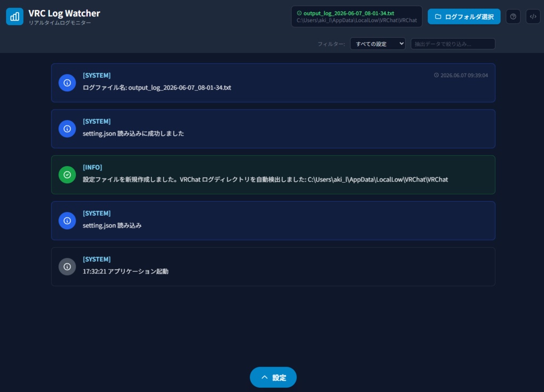The width and height of the screenshot is (544, 392).
Task: Click the info icon beside ログファイル名 entry
Action: [67, 83]
